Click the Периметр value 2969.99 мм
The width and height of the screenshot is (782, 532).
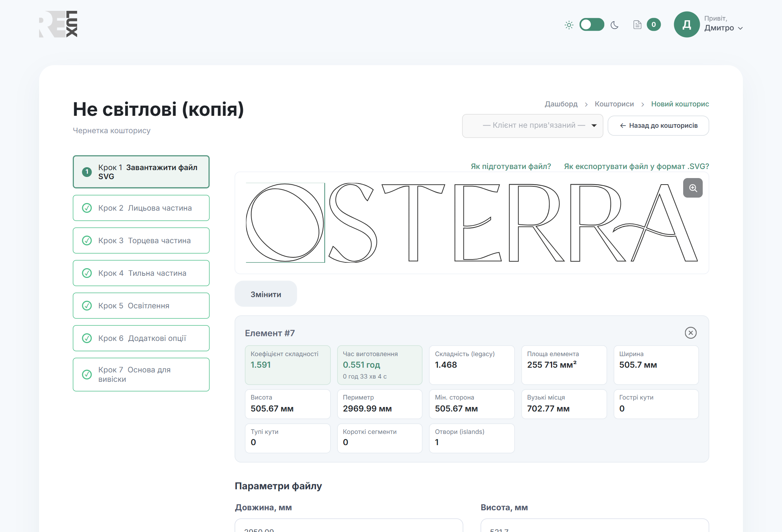coord(367,409)
